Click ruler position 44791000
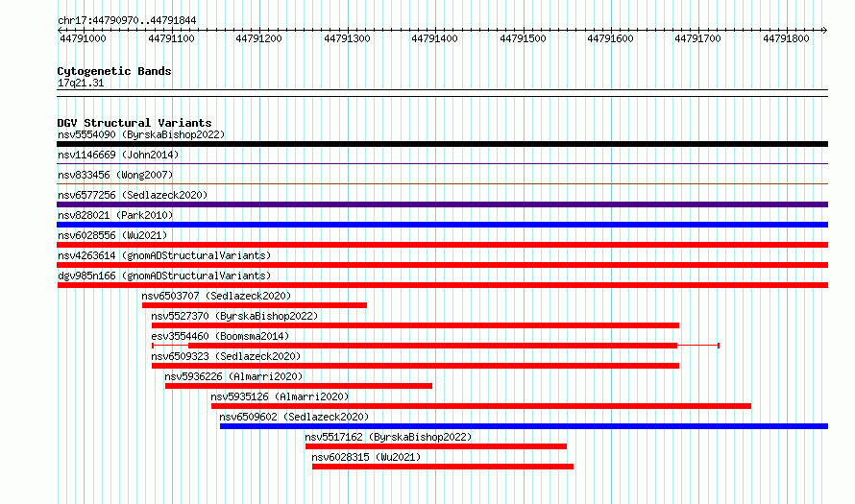This screenshot has height=504, width=855. pyautogui.click(x=83, y=38)
